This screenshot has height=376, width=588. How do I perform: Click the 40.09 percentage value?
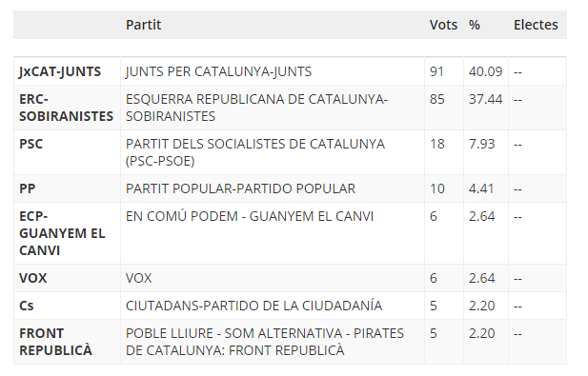pyautogui.click(x=485, y=71)
